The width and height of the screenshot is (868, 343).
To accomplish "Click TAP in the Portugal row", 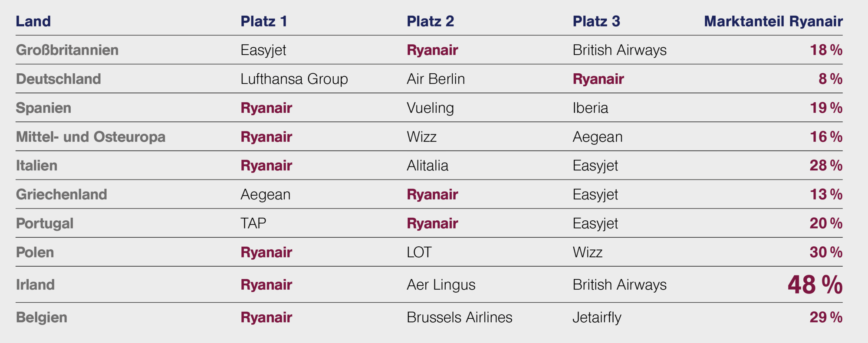I will click(253, 223).
